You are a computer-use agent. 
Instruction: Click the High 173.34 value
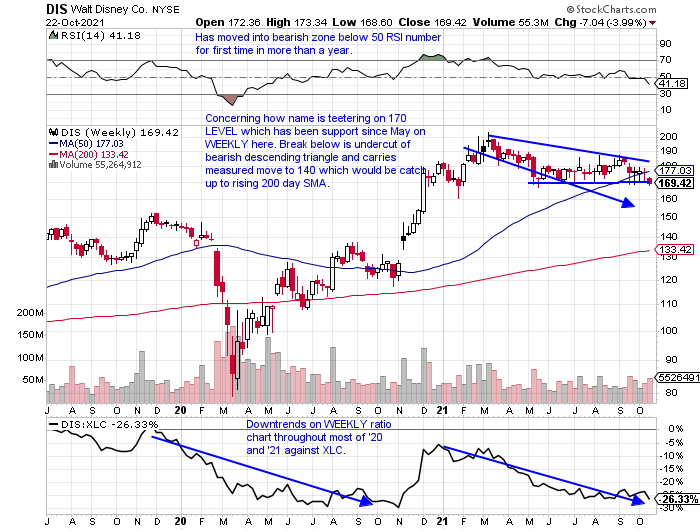(x=297, y=22)
